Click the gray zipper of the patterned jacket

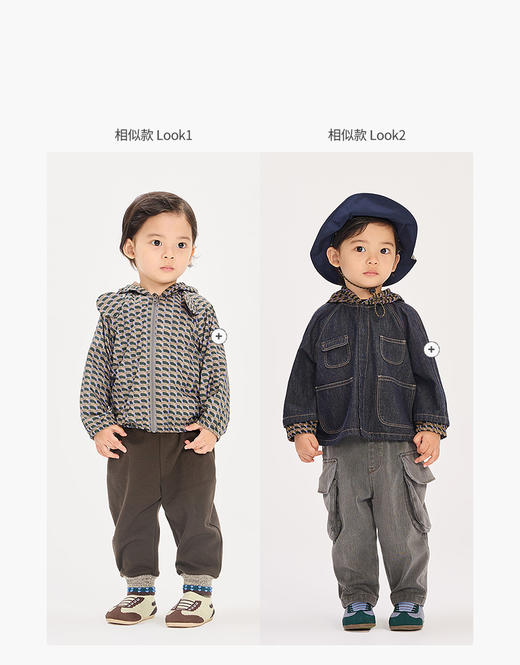153,365
